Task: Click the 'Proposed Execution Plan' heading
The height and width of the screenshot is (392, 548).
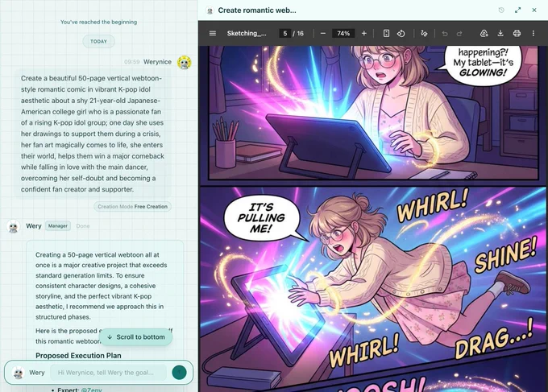Action: (x=78, y=355)
